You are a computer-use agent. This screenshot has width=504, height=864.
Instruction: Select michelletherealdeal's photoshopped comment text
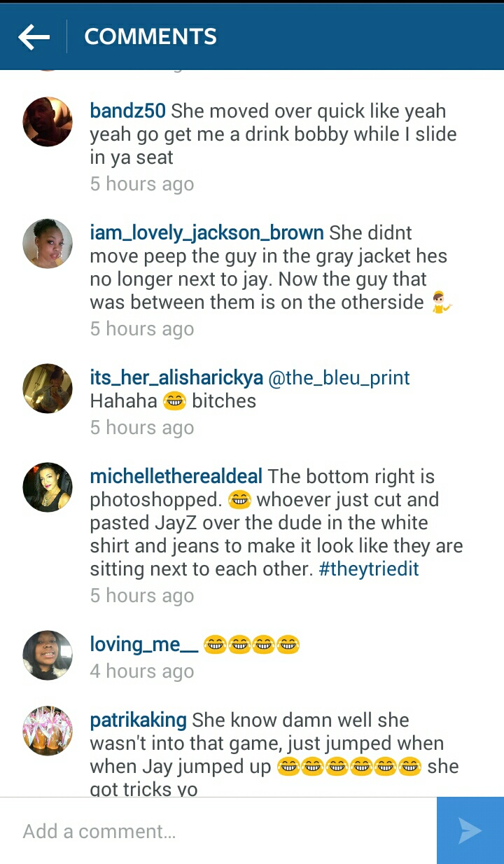pyautogui.click(x=276, y=523)
